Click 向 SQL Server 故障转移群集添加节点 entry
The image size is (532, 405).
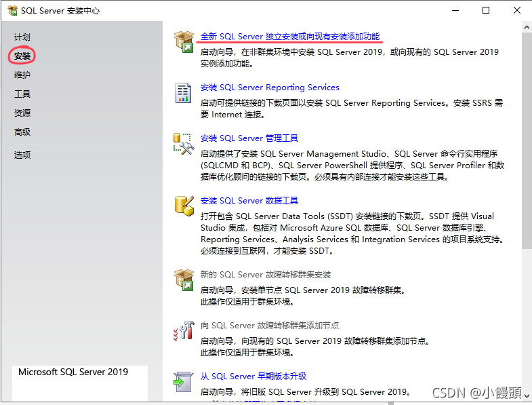click(270, 326)
